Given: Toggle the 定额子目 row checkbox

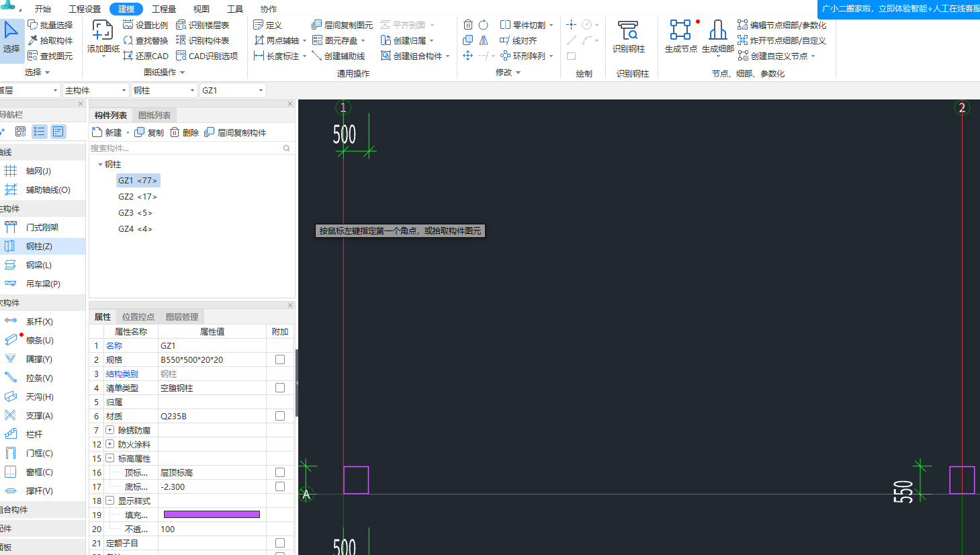Looking at the screenshot, I should [280, 543].
